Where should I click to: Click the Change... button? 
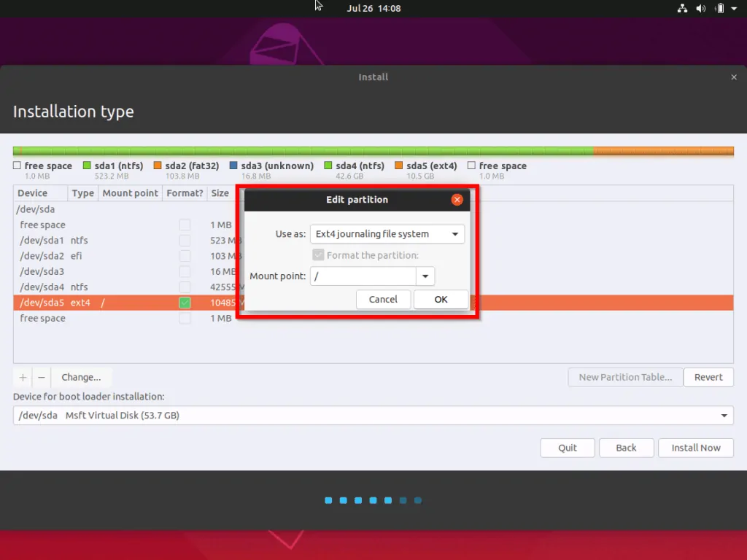[81, 377]
